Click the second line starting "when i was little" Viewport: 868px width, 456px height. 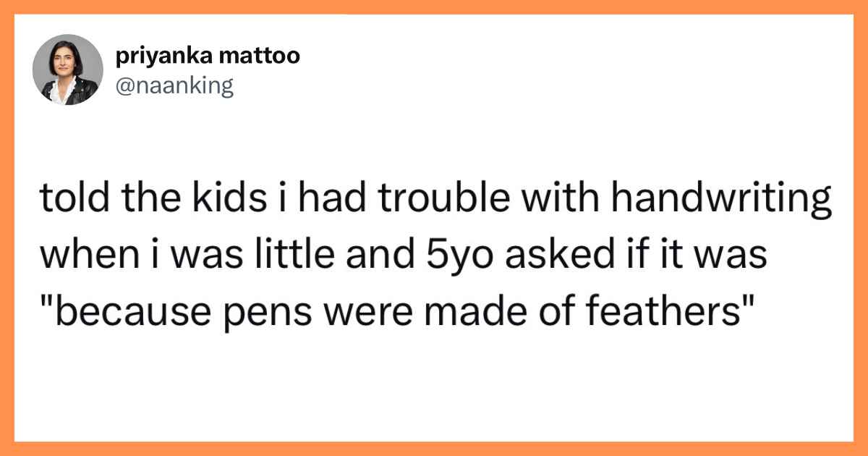tap(402, 256)
